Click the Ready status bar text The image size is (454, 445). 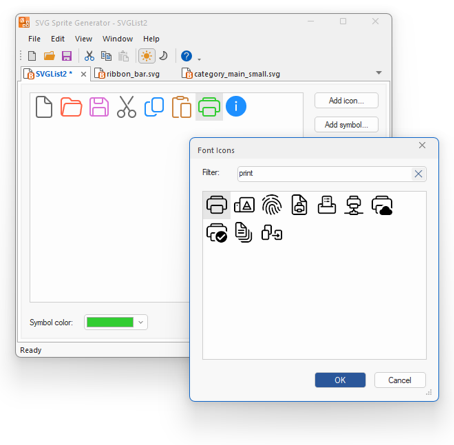coord(31,350)
